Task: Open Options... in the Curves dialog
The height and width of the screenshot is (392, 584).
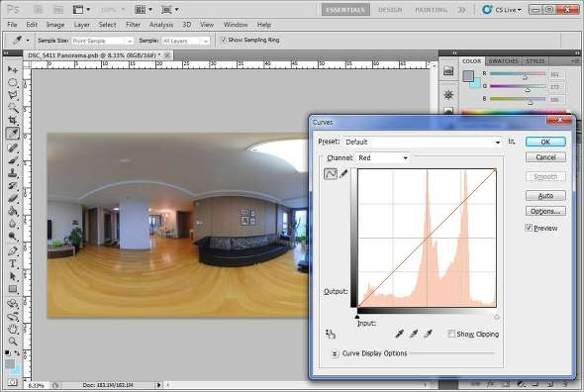Action: [545, 211]
